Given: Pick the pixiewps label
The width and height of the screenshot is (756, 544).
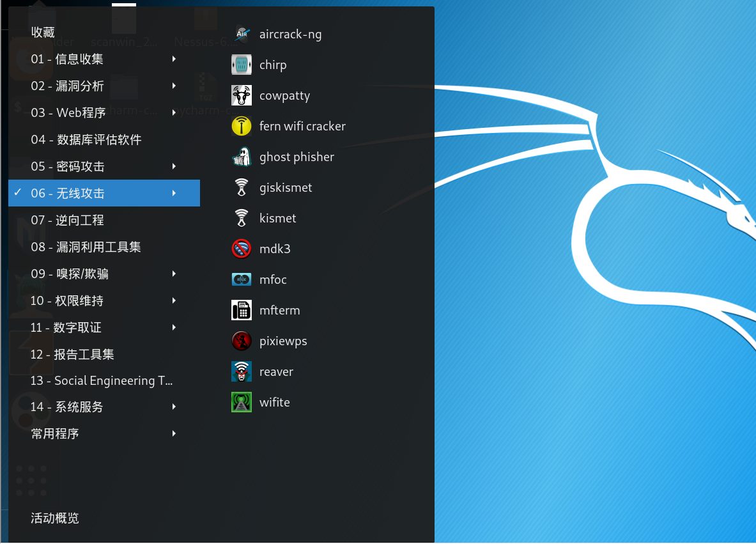Looking at the screenshot, I should (283, 341).
